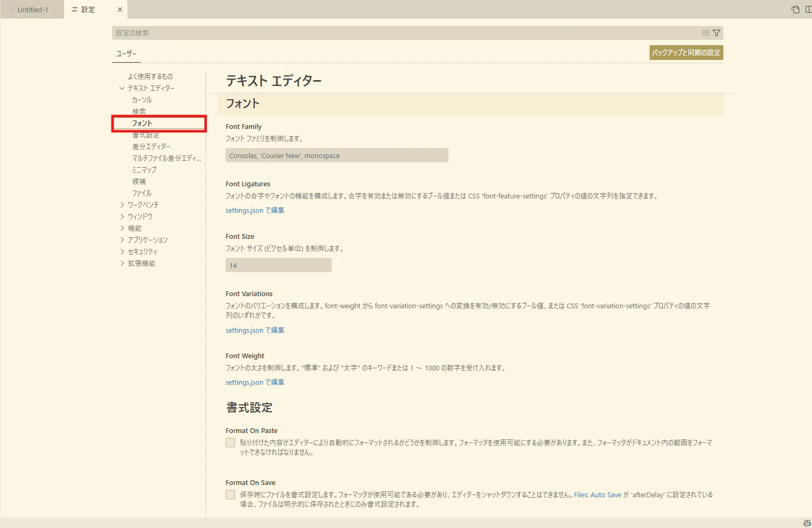This screenshot has height=528, width=812.
Task: Select カーソル in settings tree
Action: click(x=142, y=100)
